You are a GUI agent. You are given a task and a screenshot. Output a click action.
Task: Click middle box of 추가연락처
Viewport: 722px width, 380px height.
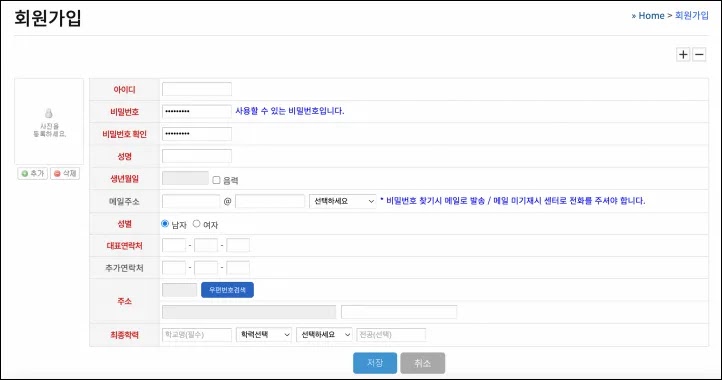[x=206, y=268]
